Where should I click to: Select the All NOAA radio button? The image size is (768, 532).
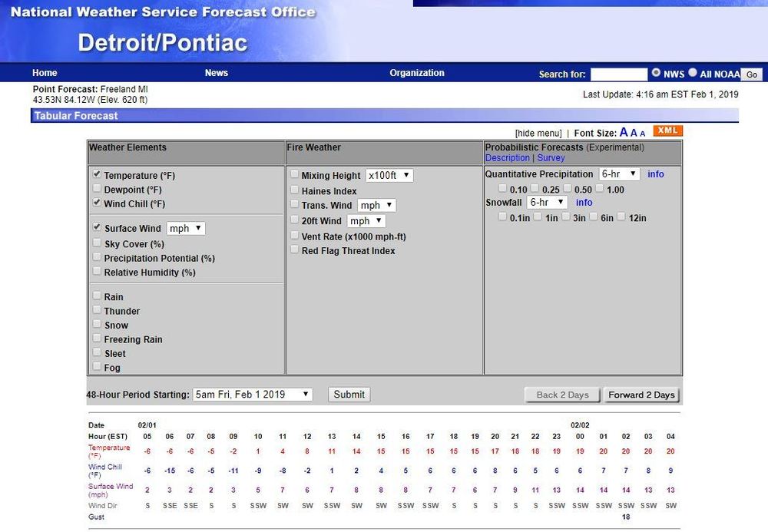click(x=693, y=72)
